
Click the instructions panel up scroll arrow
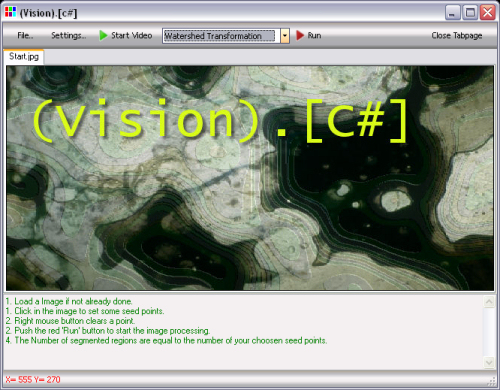pyautogui.click(x=489, y=302)
